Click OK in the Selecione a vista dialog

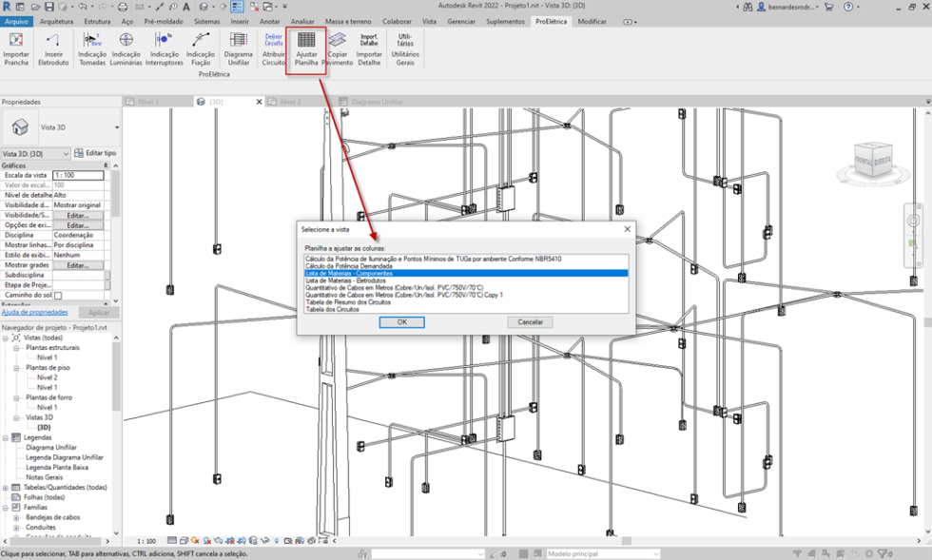(x=400, y=321)
